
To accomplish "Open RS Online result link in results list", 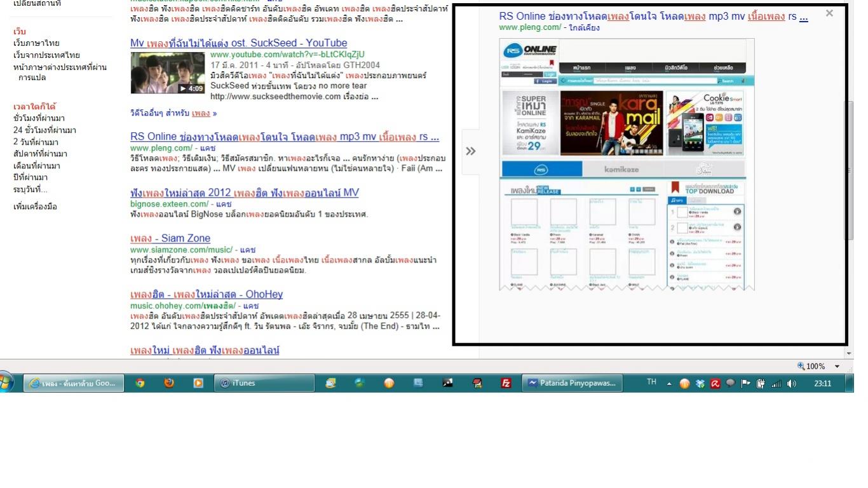I will [x=285, y=137].
